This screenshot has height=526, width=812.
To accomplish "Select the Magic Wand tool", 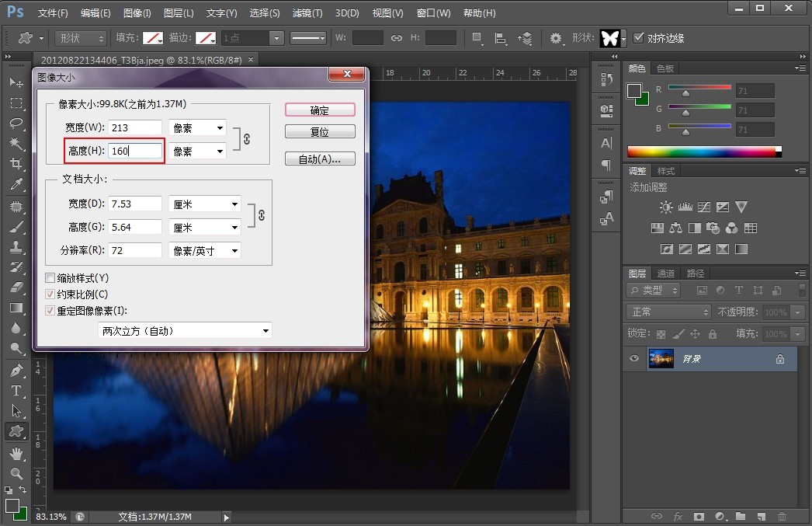I will (x=16, y=144).
